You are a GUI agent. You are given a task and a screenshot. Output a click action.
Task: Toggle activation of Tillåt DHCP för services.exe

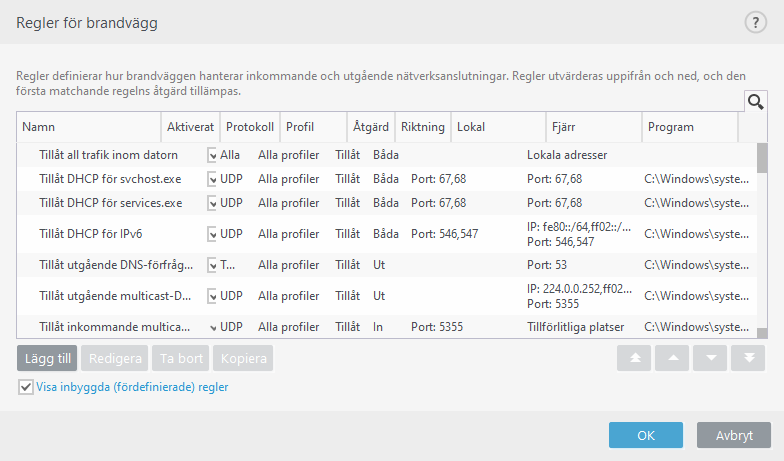212,203
